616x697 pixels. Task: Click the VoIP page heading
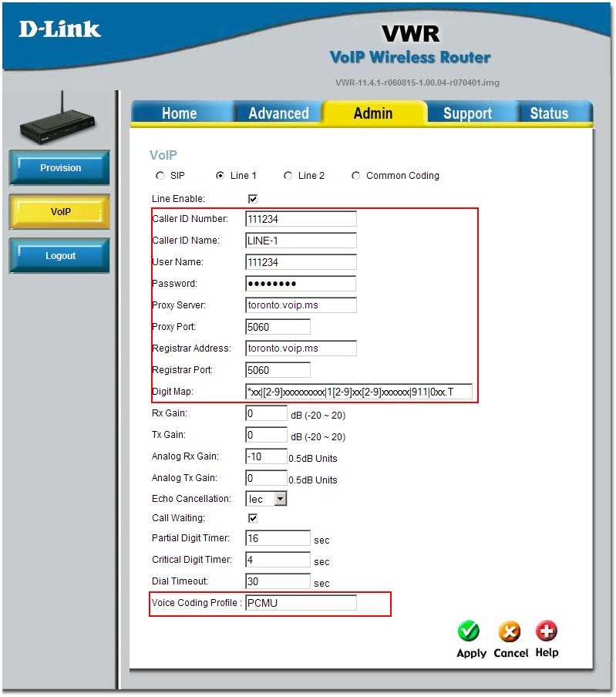tap(163, 155)
